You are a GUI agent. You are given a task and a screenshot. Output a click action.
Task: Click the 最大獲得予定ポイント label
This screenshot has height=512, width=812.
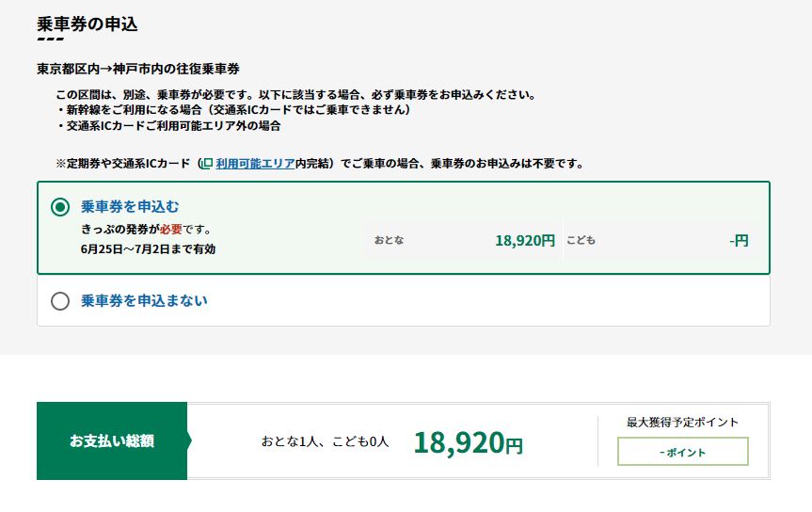[x=682, y=423]
